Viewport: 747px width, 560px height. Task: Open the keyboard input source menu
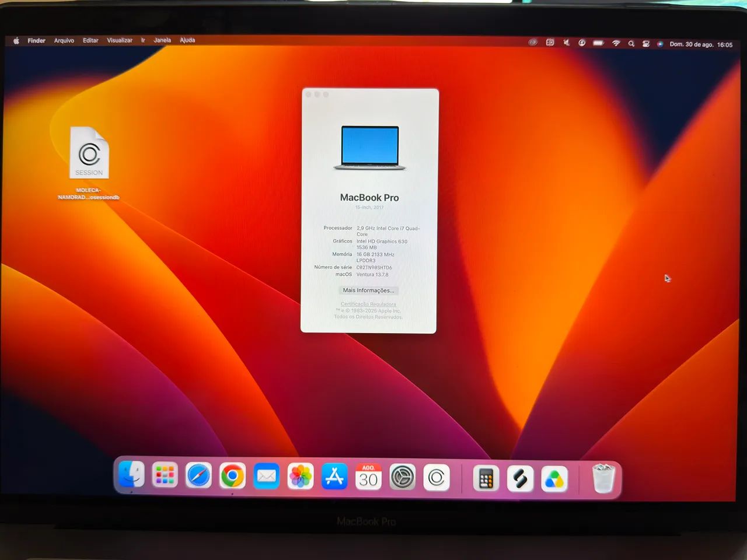pyautogui.click(x=550, y=43)
